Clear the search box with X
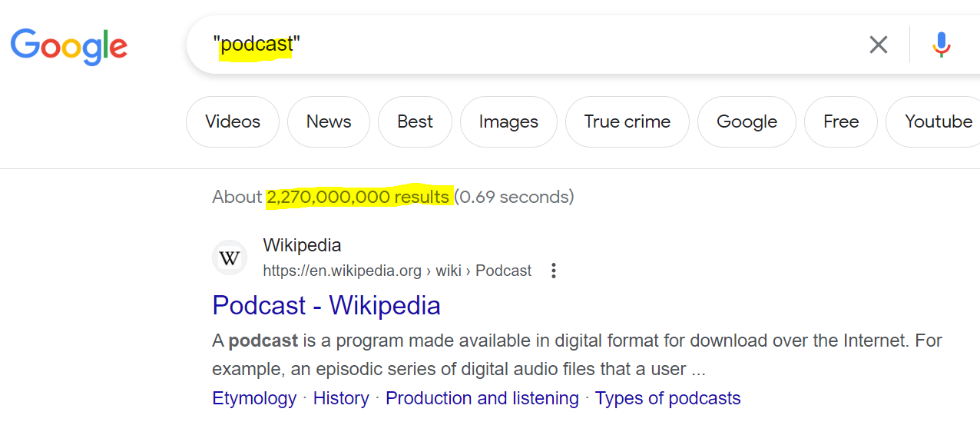The width and height of the screenshot is (980, 432). (878, 45)
